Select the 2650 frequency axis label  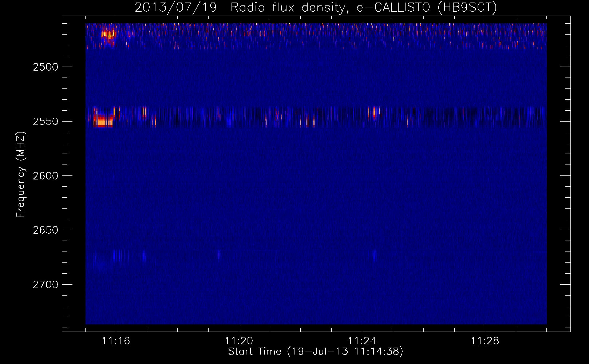46,230
